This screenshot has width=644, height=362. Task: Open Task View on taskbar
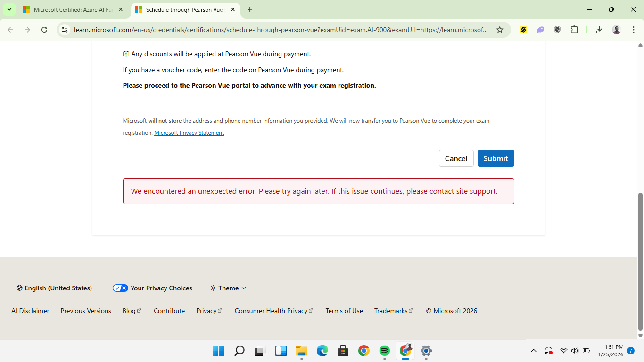(x=260, y=351)
